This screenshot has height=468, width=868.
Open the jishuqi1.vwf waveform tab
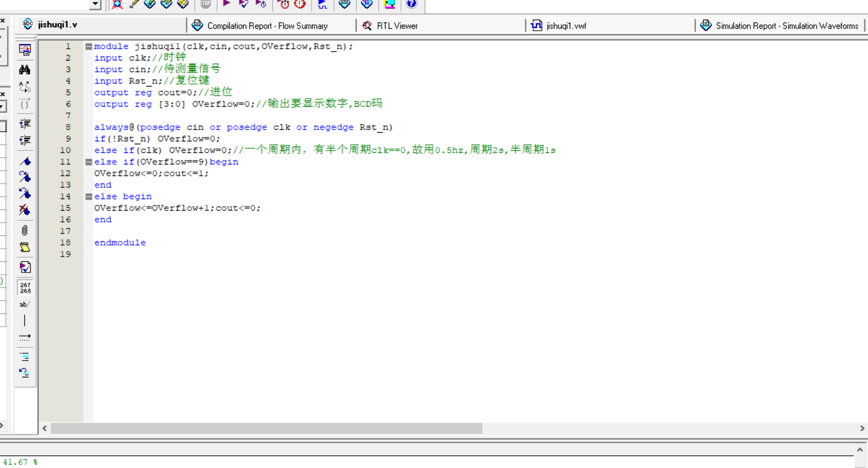pyautogui.click(x=609, y=25)
